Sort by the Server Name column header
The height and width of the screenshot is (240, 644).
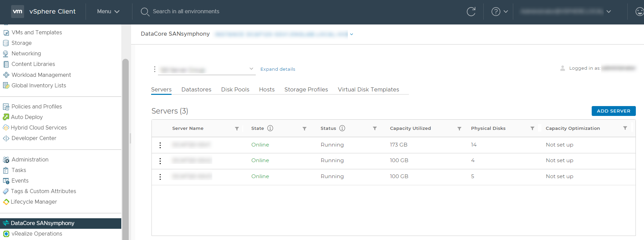[x=188, y=128]
